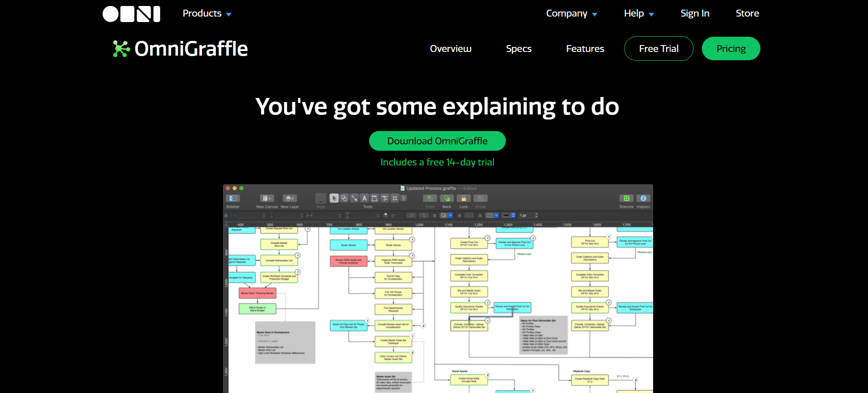Select the Line tool in app toolbar
Image resolution: width=868 pixels, height=393 pixels.
354,198
